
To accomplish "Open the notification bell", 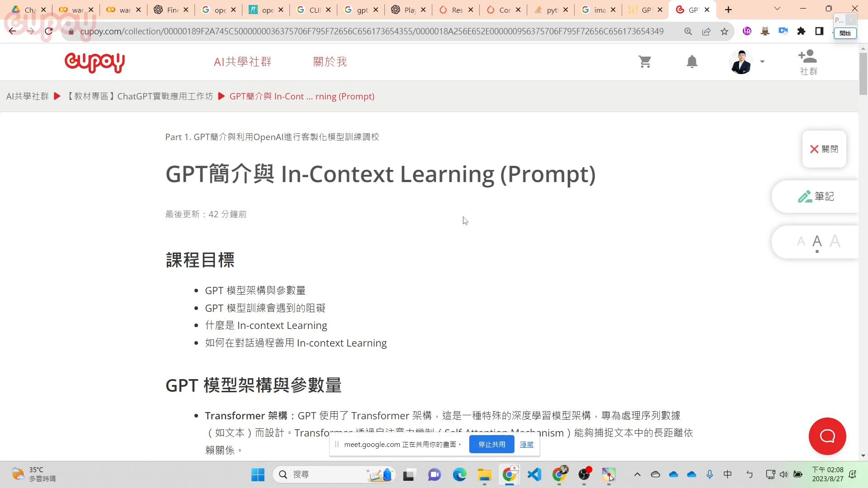I will tap(692, 61).
